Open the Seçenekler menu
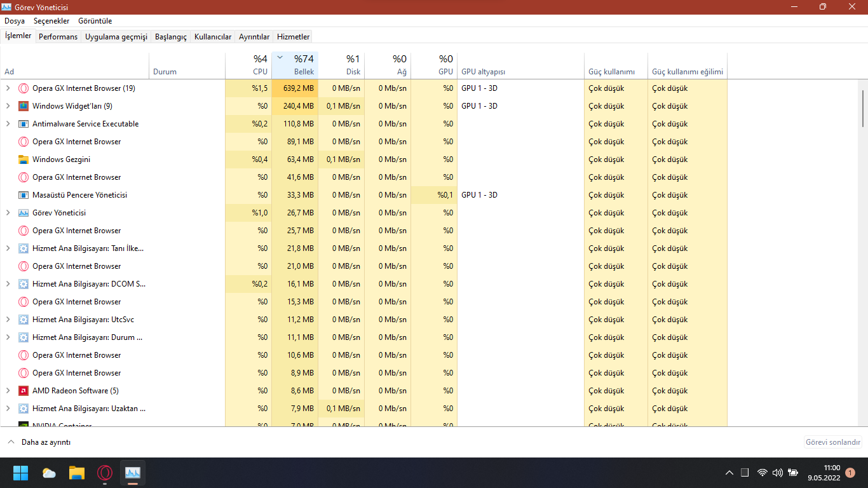This screenshot has height=488, width=868. pyautogui.click(x=51, y=21)
